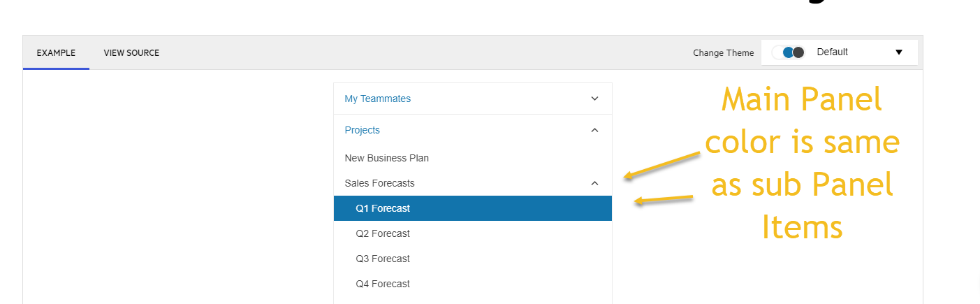
Task: Select the highlighted Q1 Forecast item
Action: [383, 208]
